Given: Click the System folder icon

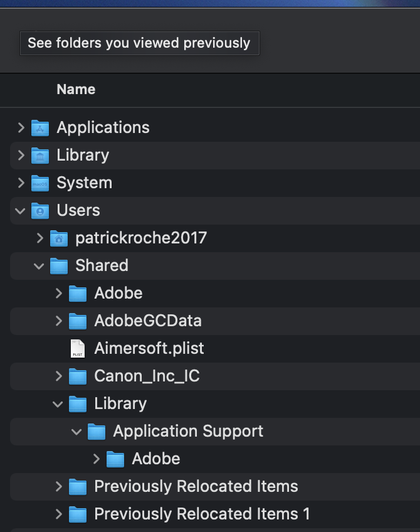Looking at the screenshot, I should [40, 183].
